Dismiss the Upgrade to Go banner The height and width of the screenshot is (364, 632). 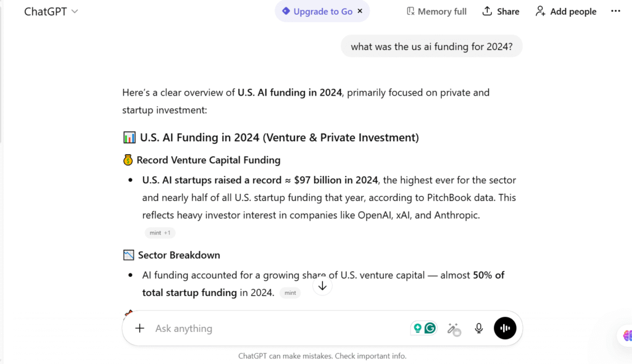360,11
